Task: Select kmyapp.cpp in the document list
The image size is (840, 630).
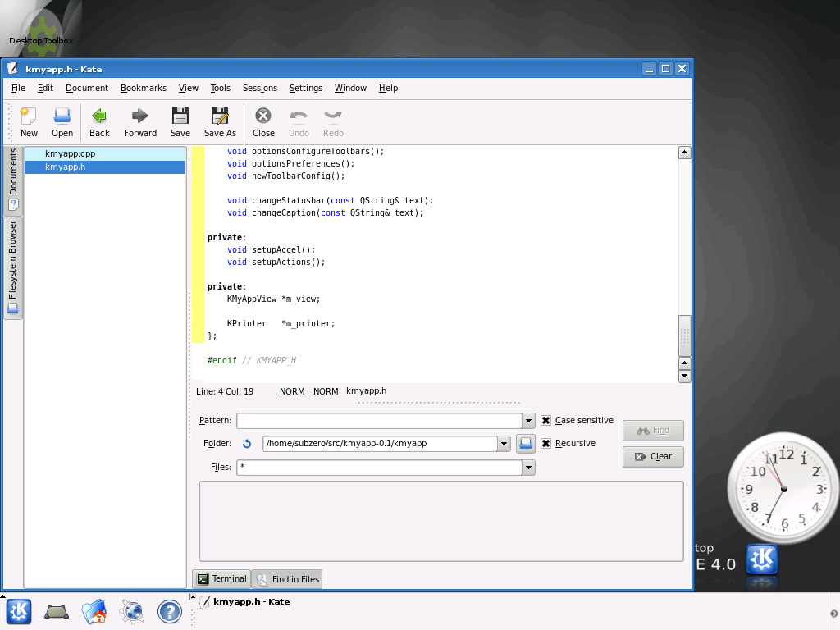Action: [x=105, y=153]
